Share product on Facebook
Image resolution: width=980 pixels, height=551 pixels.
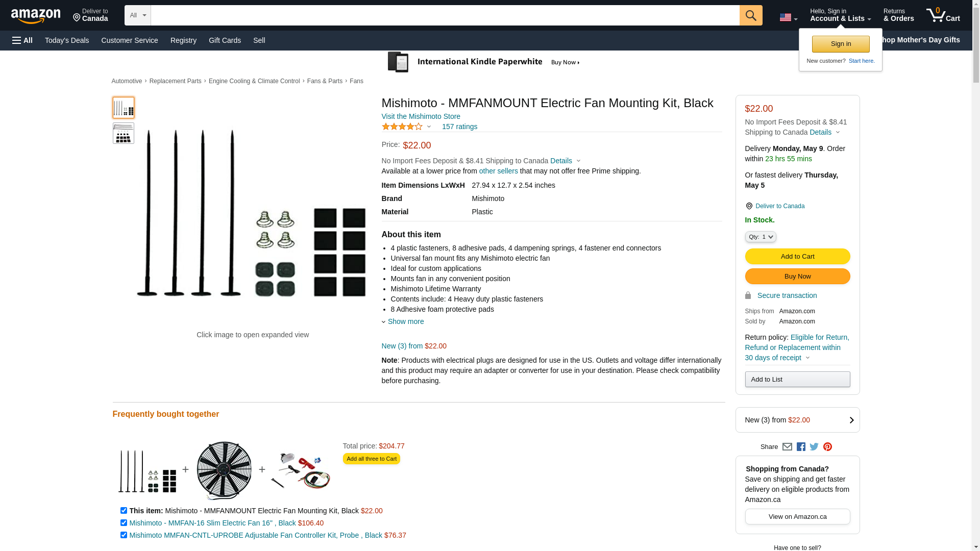click(801, 447)
